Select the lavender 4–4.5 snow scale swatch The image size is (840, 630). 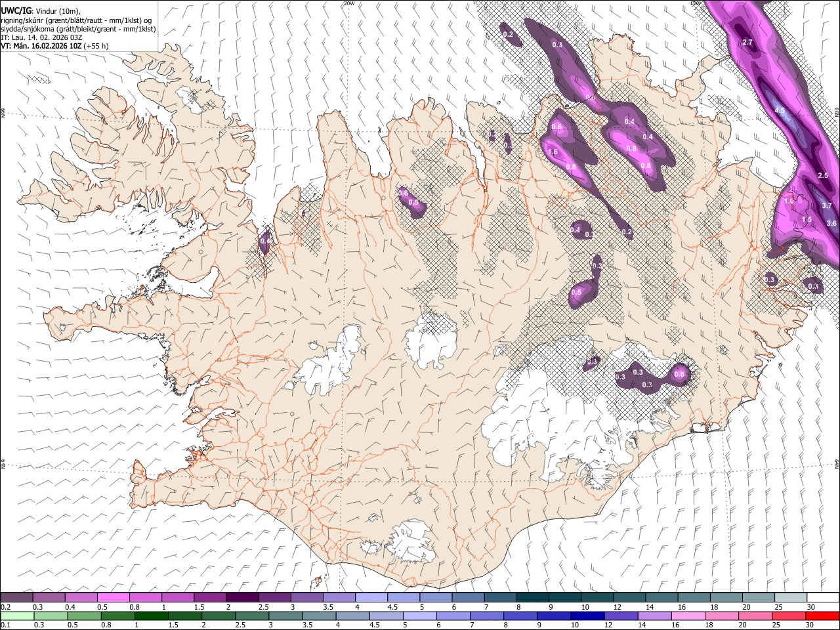click(371, 598)
